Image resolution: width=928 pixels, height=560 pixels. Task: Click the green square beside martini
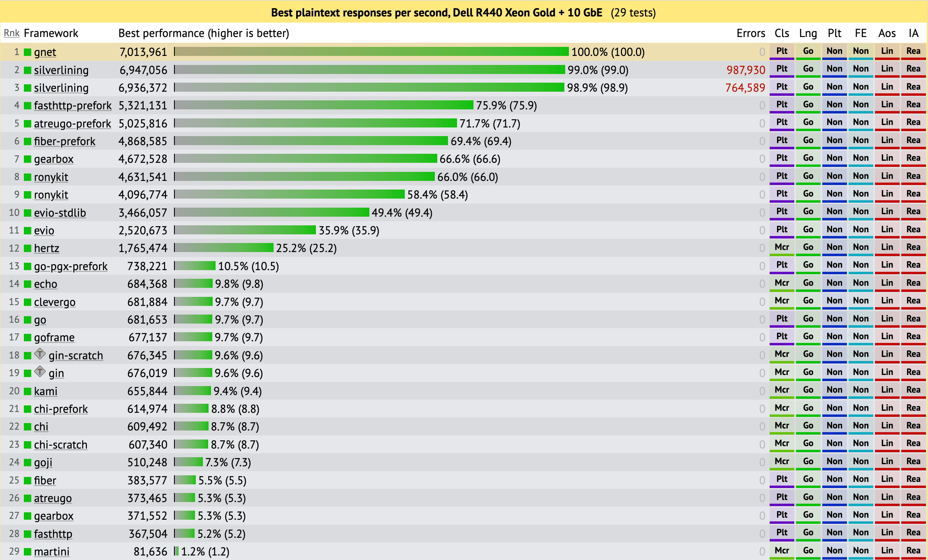28,552
